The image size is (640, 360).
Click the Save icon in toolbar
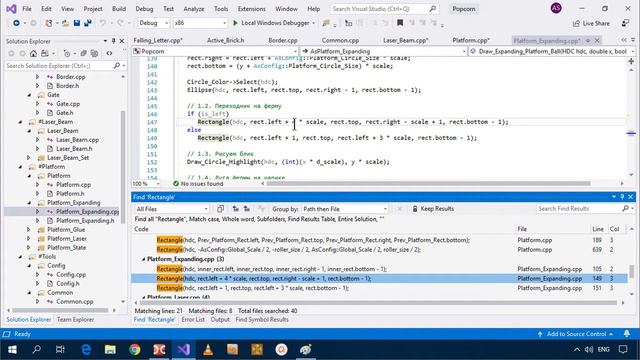pos(77,23)
